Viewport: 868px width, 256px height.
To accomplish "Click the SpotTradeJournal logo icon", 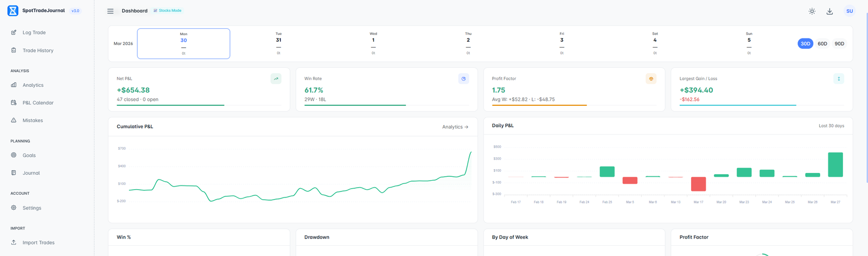I will 13,10.
